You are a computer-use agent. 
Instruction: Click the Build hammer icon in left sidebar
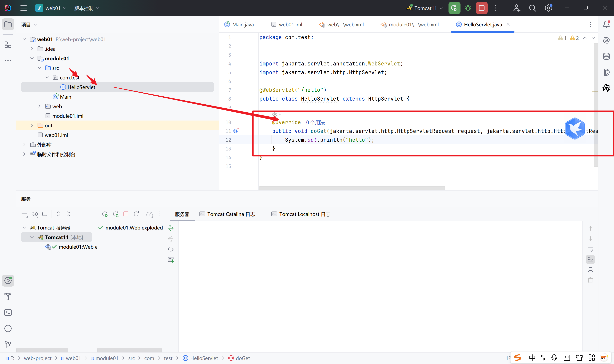pos(8,297)
